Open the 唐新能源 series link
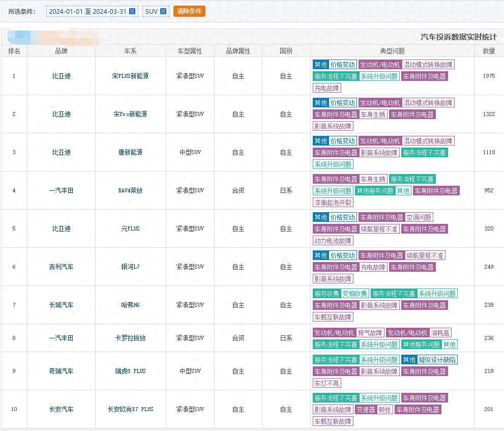Viewport: 504px width, 431px height. (x=130, y=152)
